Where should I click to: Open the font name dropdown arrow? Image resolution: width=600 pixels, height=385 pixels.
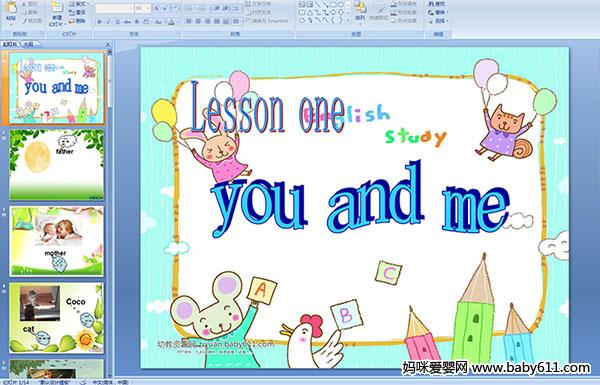point(131,8)
